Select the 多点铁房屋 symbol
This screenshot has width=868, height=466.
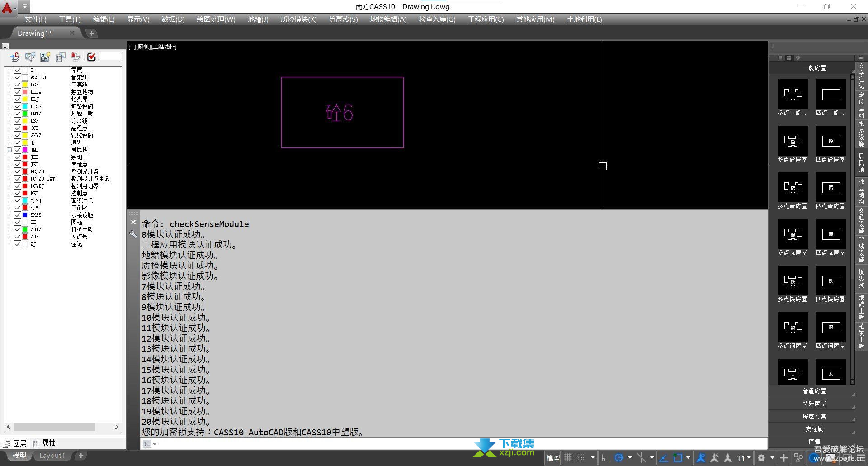(793, 281)
